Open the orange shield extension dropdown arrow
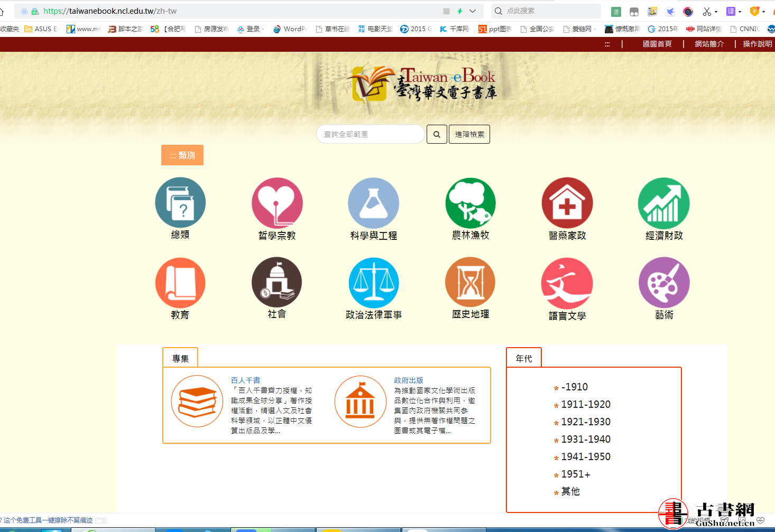 [763, 12]
